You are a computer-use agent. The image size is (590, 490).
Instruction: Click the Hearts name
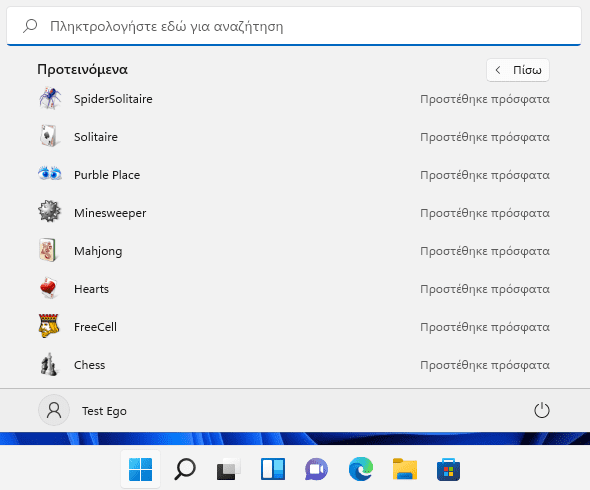tap(91, 289)
